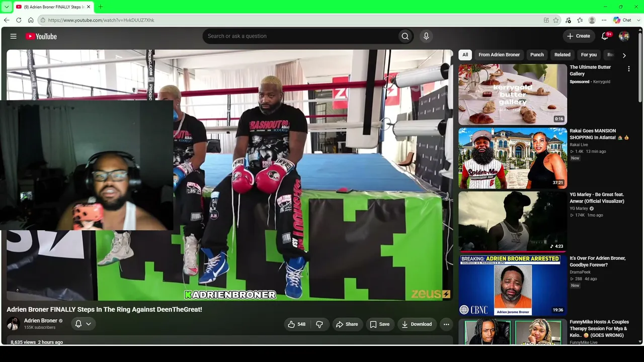This screenshot has height=362, width=644.
Task: Open the Adrien Broner channel name link
Action: point(41,321)
